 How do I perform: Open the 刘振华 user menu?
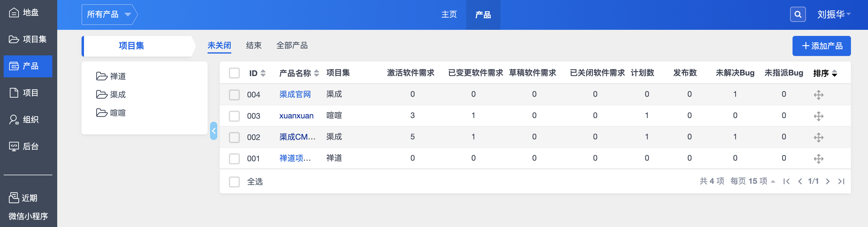coord(834,15)
